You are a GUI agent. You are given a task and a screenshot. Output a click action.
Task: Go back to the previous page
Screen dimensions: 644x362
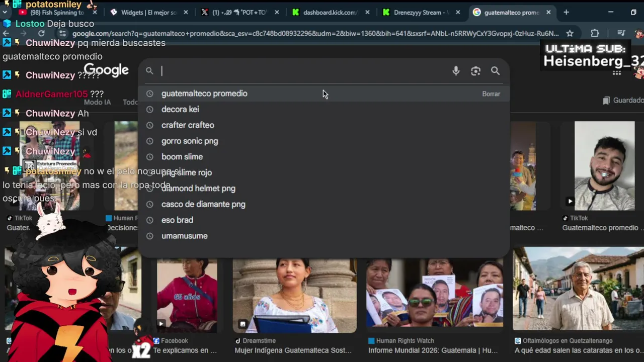(6, 33)
